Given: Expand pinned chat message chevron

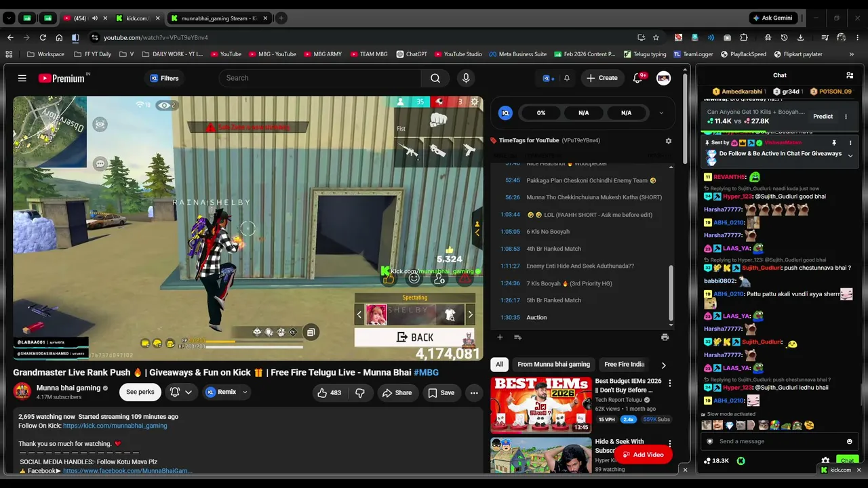Looking at the screenshot, I should [850, 156].
